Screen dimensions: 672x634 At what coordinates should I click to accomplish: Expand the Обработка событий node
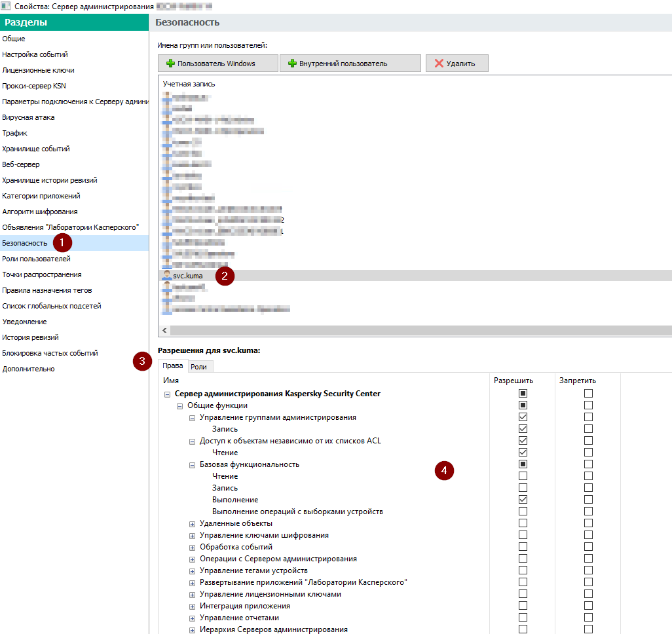tap(192, 548)
